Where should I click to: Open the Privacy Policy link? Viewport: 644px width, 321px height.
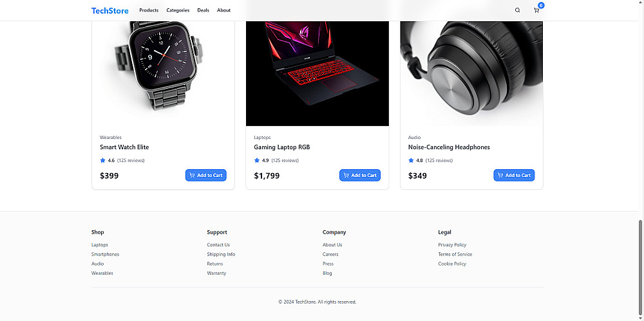coord(452,245)
